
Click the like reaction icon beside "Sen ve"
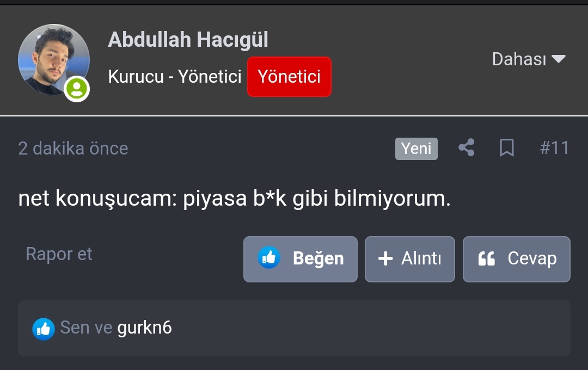[44, 329]
